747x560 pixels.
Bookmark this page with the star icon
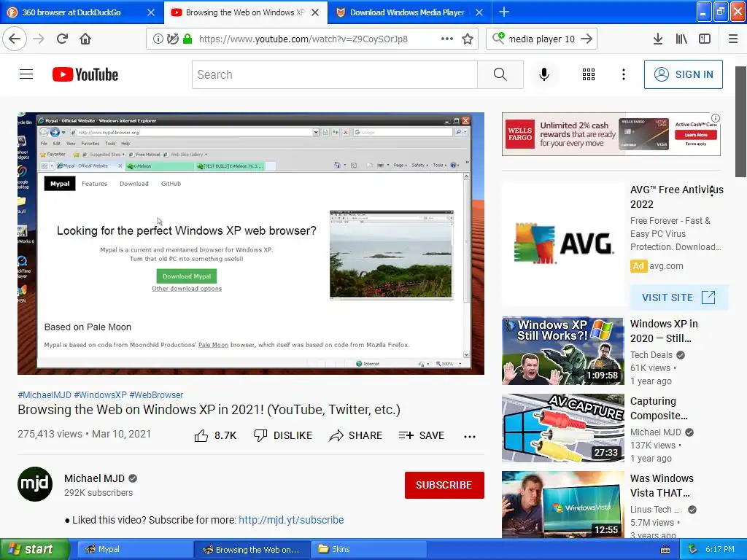(x=468, y=39)
